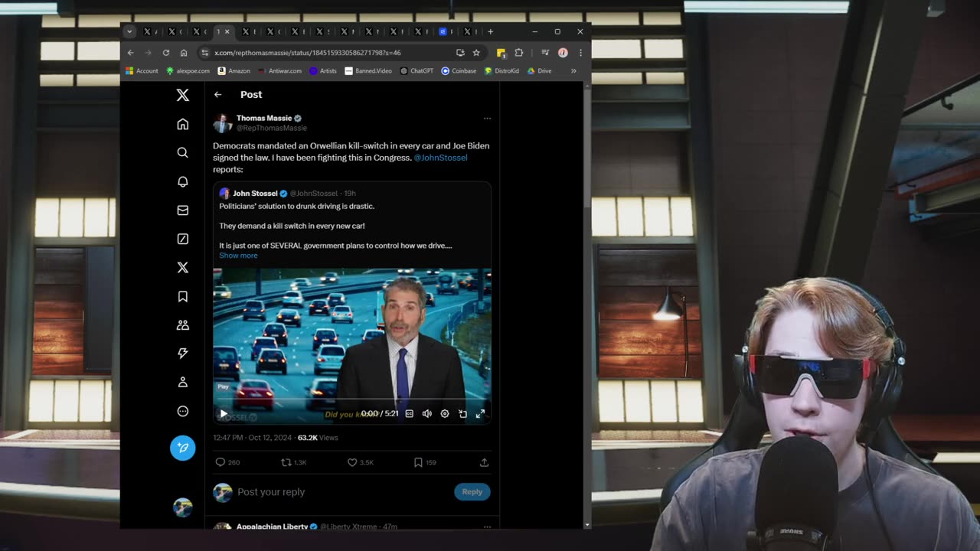Click the X logo at sidebar top
The image size is (980, 551).
pyautogui.click(x=182, y=95)
